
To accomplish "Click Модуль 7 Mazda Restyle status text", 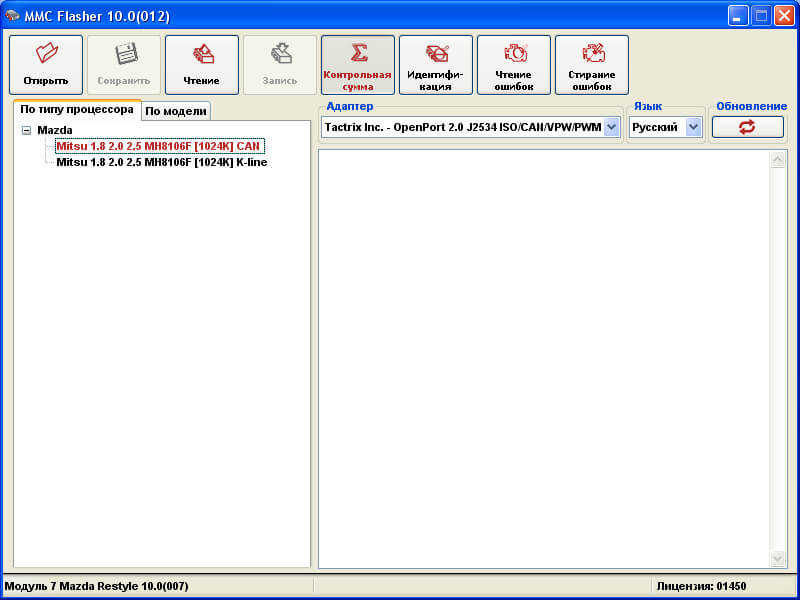I will [x=96, y=586].
